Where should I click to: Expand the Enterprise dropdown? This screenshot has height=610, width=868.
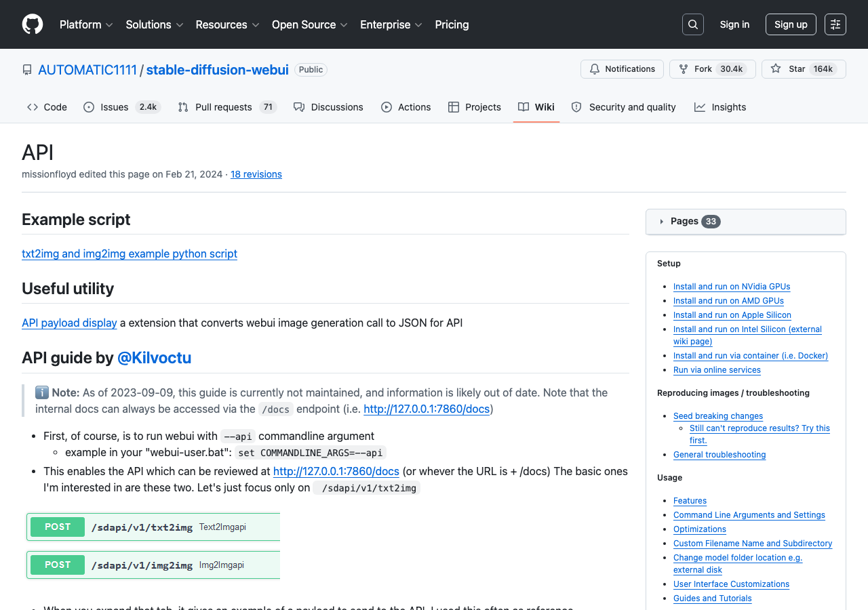tap(391, 24)
